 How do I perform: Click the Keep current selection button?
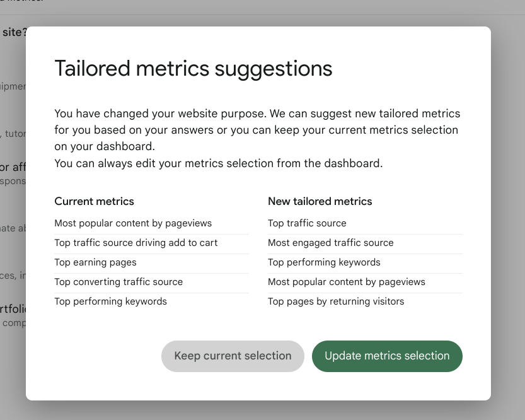coord(232,356)
